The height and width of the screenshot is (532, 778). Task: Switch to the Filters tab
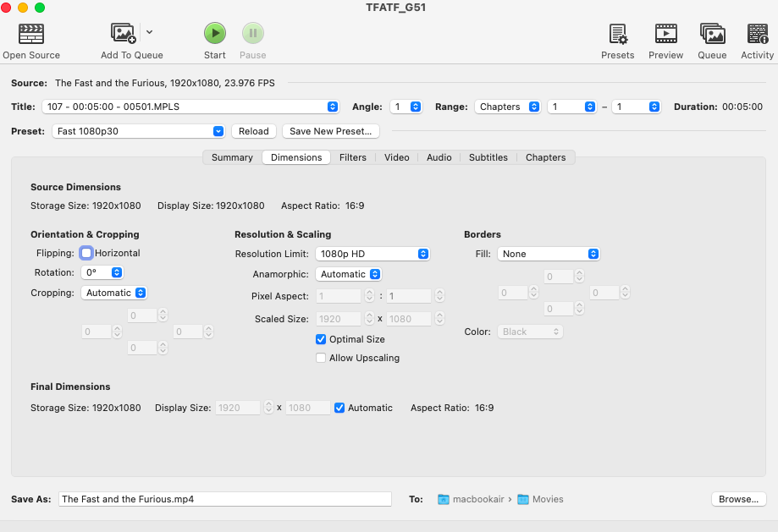pos(353,157)
